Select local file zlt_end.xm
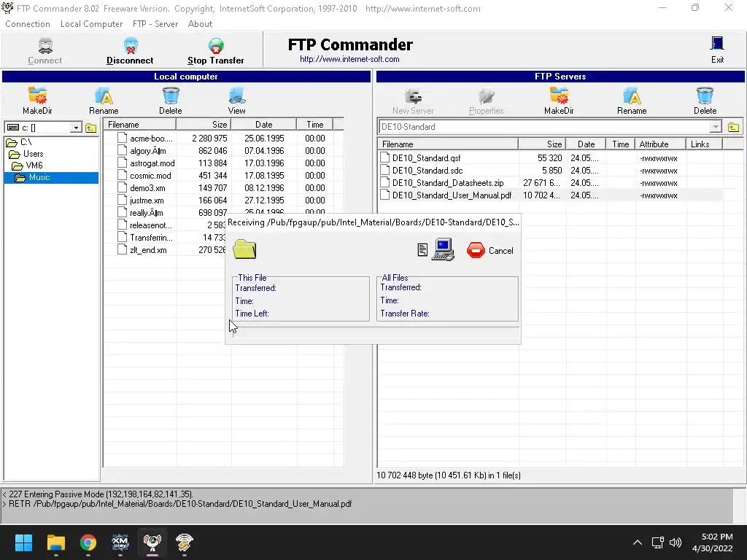Image resolution: width=747 pixels, height=560 pixels. pyautogui.click(x=148, y=250)
